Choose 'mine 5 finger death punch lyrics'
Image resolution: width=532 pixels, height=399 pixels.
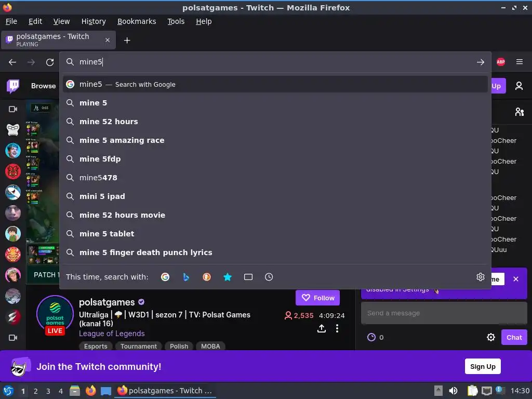(275, 252)
